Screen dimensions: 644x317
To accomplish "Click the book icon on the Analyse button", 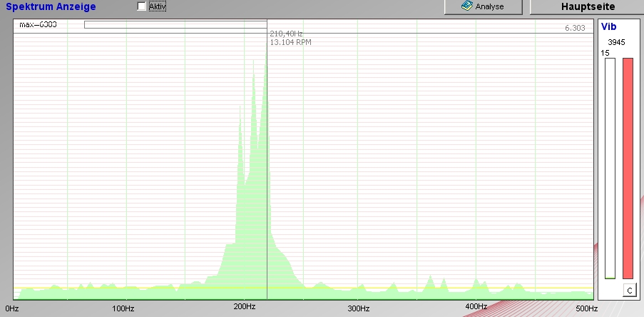I will tap(467, 6).
